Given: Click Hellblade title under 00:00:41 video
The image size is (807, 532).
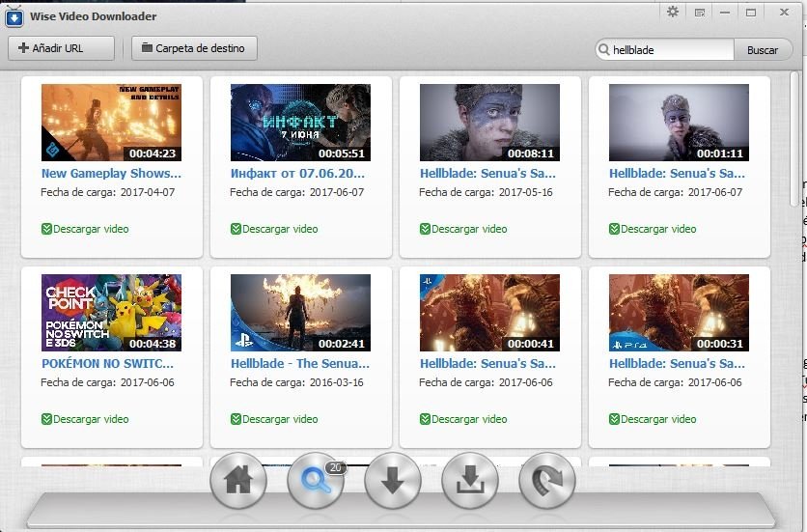Looking at the screenshot, I should (487, 364).
